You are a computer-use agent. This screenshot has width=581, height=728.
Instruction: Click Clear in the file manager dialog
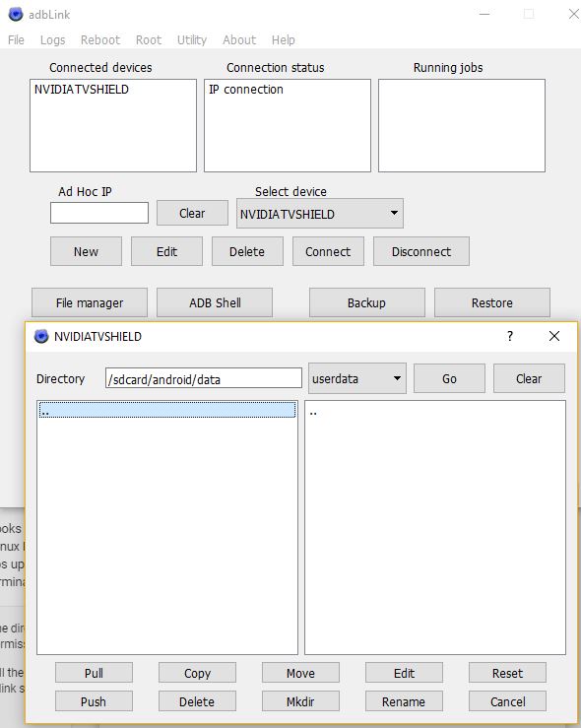pyautogui.click(x=529, y=378)
